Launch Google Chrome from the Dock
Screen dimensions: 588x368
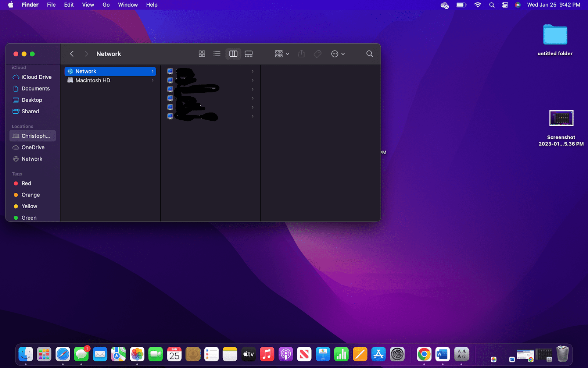tap(424, 354)
